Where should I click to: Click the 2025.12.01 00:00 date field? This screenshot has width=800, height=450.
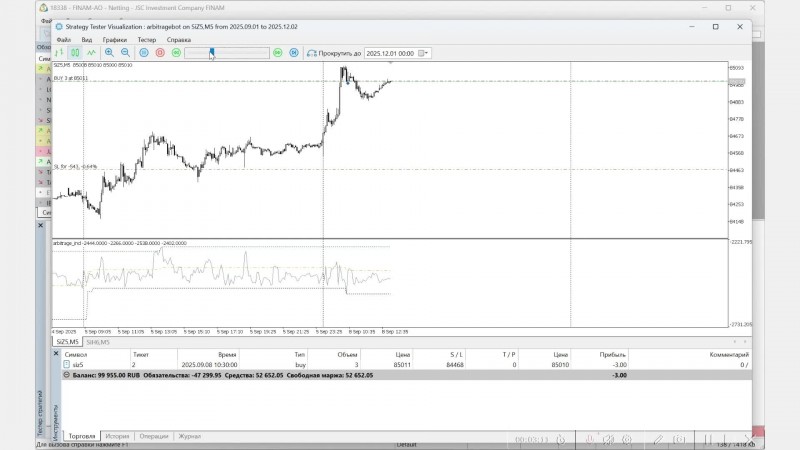coord(391,53)
